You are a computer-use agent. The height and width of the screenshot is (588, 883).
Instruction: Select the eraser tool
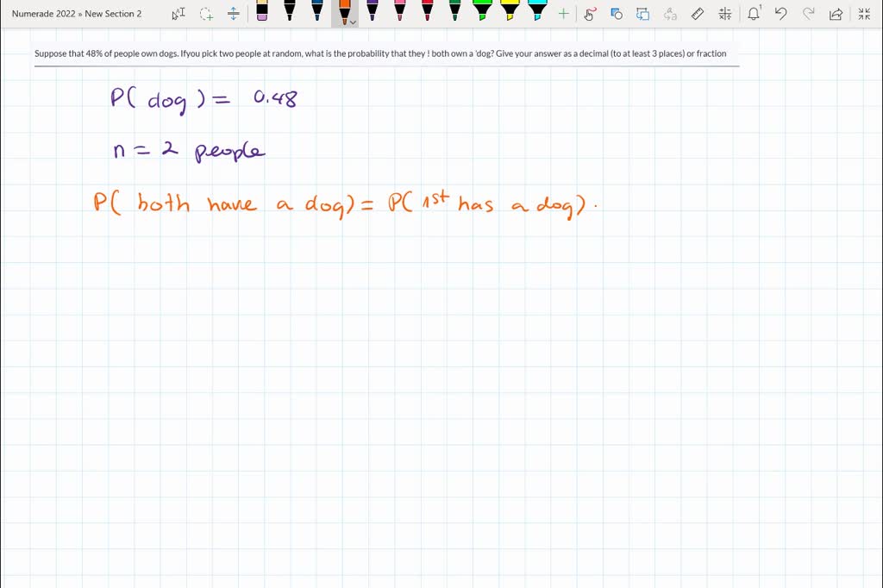tap(262, 12)
